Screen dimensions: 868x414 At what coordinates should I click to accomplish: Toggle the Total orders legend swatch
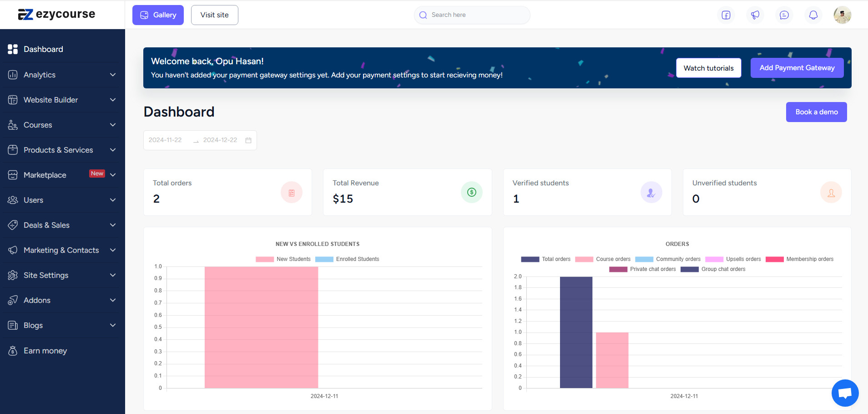530,259
